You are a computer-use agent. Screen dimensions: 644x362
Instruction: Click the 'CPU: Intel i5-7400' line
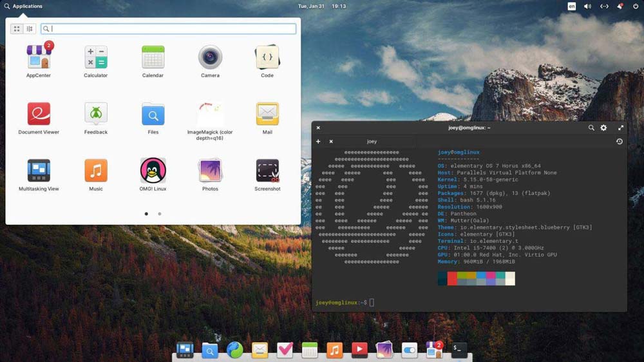pos(490,248)
